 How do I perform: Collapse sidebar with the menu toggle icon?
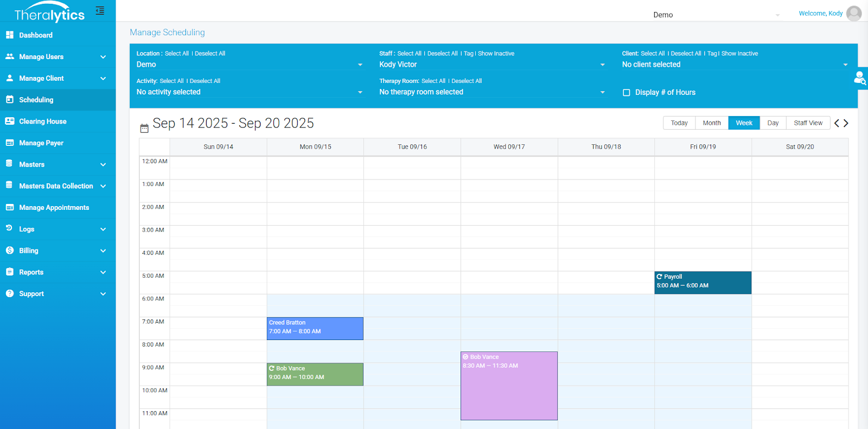[100, 10]
